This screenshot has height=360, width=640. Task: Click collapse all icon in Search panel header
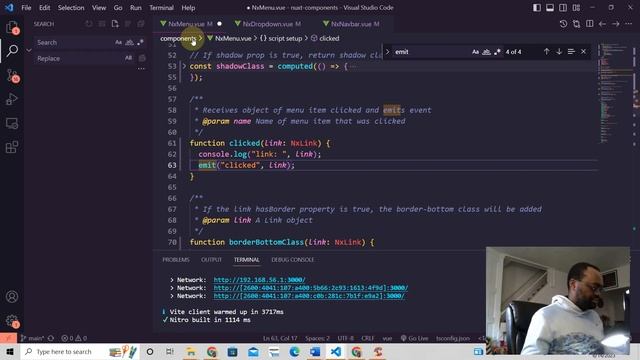pos(141,24)
